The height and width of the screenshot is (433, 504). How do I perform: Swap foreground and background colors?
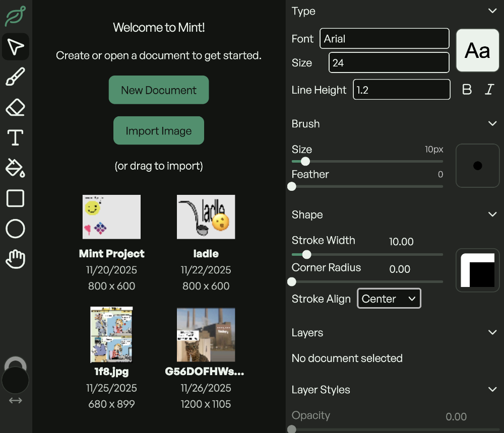[x=15, y=401]
